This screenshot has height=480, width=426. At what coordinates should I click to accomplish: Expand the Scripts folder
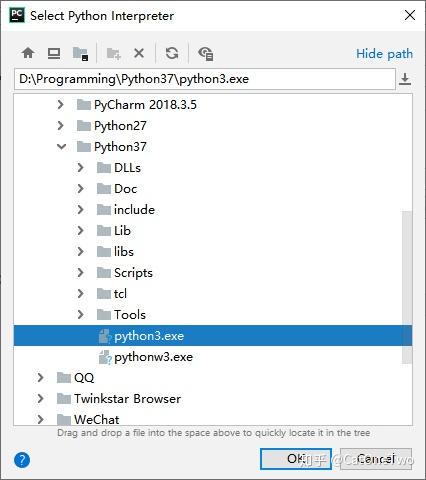point(80,272)
